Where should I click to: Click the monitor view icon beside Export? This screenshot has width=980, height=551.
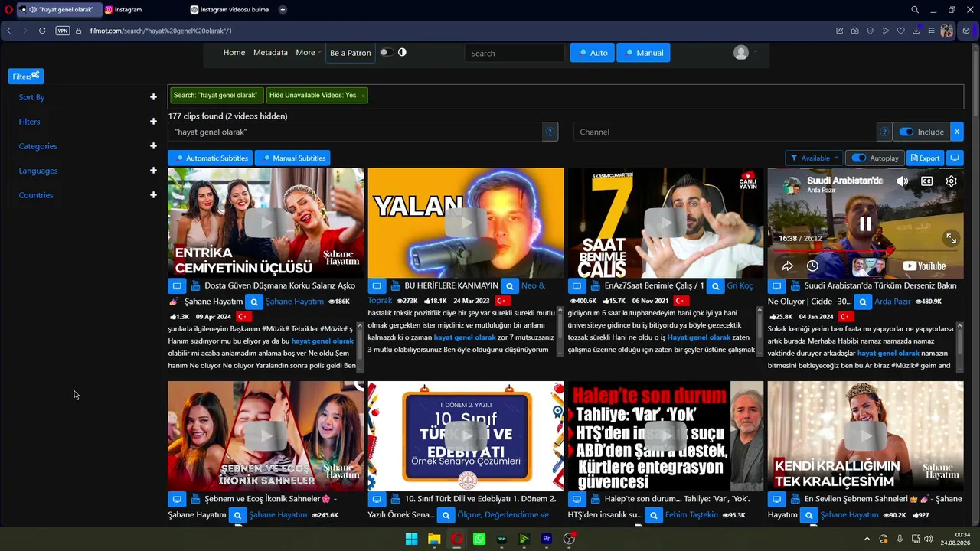(x=954, y=158)
